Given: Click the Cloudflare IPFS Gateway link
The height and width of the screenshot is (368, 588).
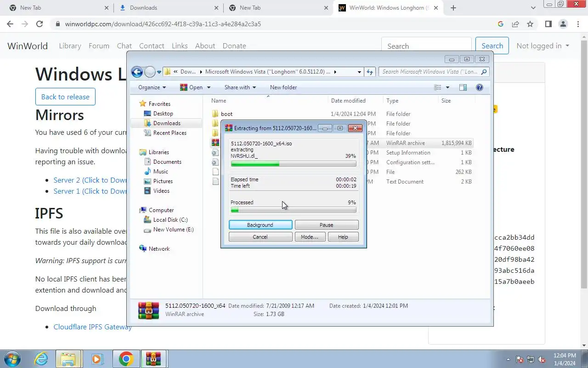Looking at the screenshot, I should pyautogui.click(x=93, y=327).
